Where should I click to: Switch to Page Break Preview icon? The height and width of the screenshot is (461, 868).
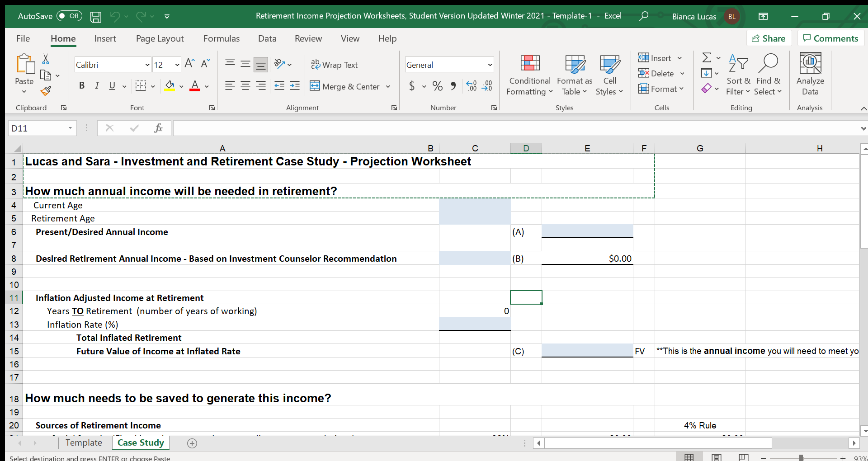(x=744, y=457)
